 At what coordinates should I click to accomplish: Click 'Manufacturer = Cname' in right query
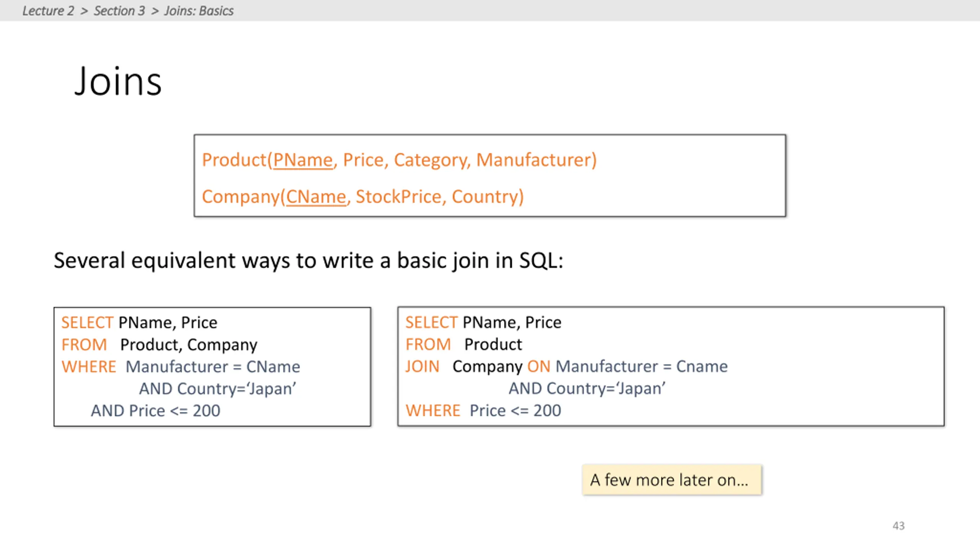tap(642, 366)
